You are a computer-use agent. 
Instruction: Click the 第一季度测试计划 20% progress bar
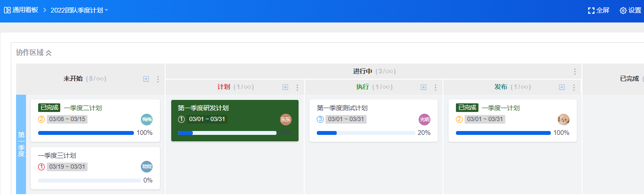[366, 133]
